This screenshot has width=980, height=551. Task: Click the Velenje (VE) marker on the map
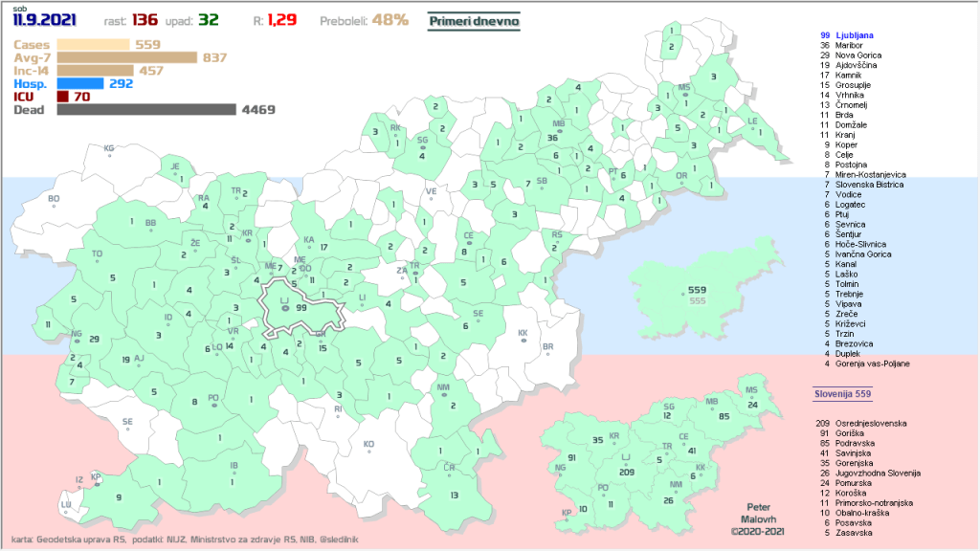tap(431, 198)
